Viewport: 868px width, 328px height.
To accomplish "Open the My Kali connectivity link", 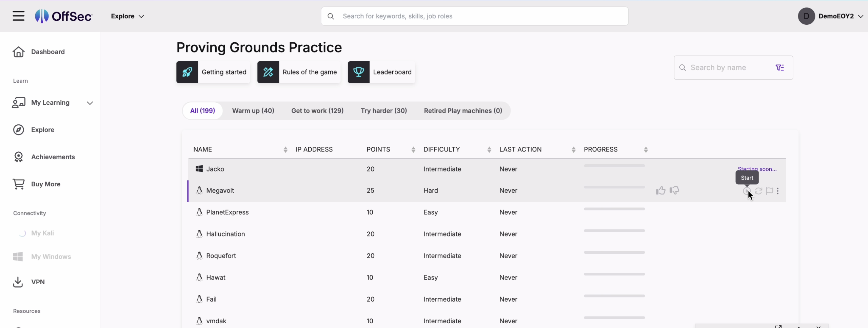I will pyautogui.click(x=42, y=233).
